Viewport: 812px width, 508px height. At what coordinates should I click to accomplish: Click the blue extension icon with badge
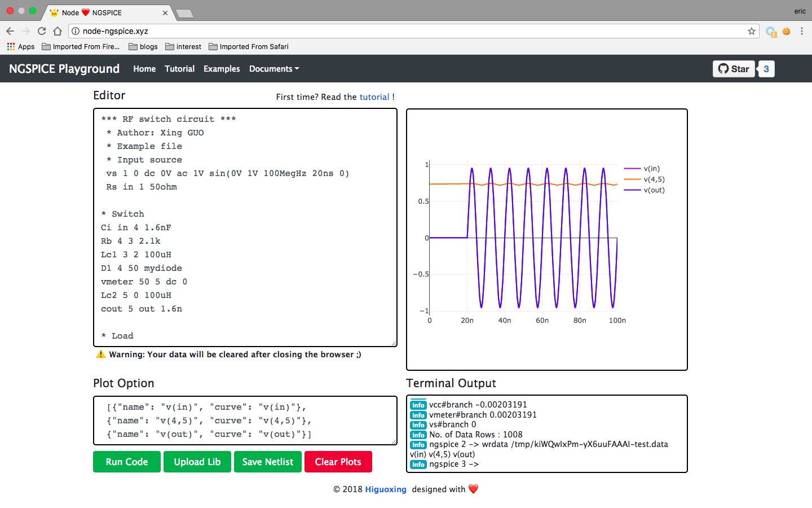[x=771, y=32]
